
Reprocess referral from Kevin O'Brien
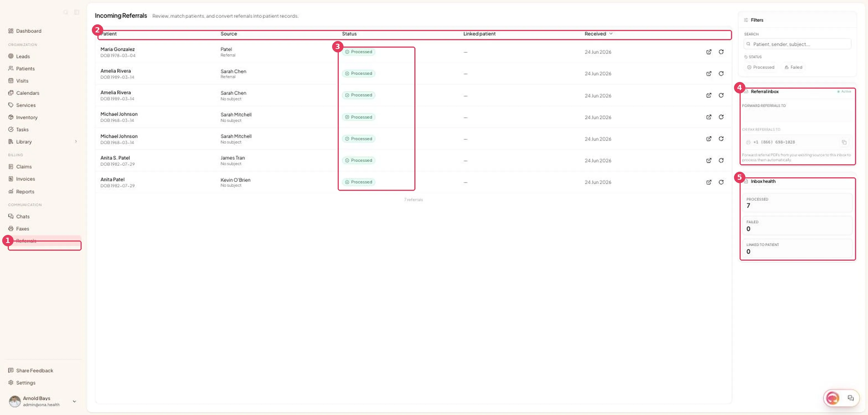[x=721, y=182]
